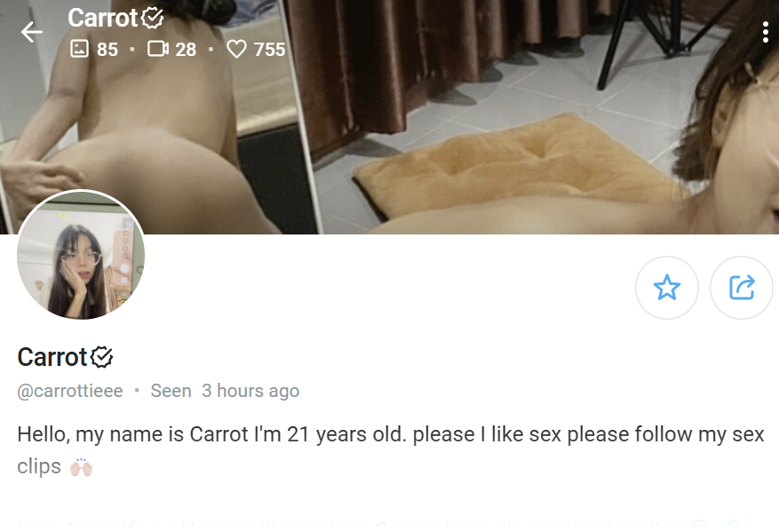779x532 pixels.
Task: Add profile to favorites with star button
Action: click(x=667, y=288)
